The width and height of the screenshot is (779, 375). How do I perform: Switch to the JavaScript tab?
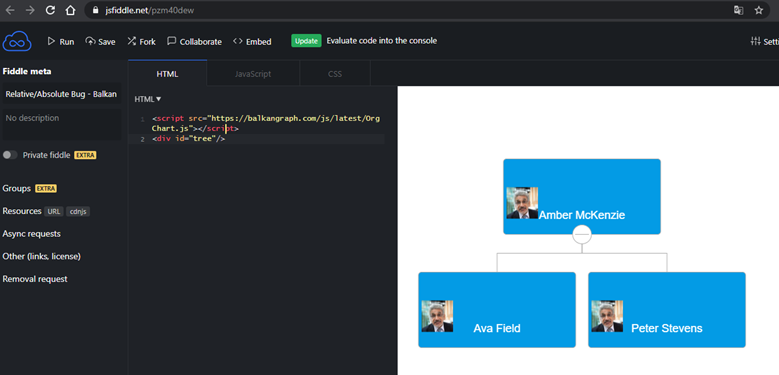[x=253, y=74]
